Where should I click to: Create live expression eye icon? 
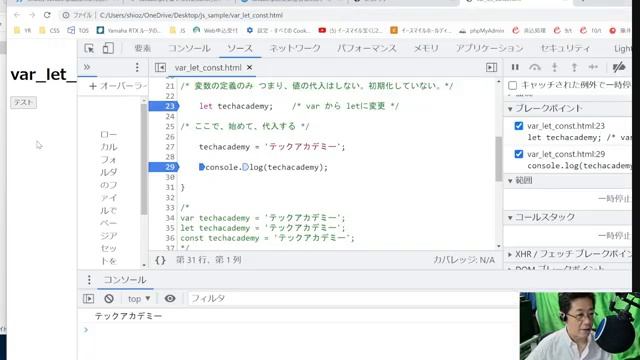[170, 299]
